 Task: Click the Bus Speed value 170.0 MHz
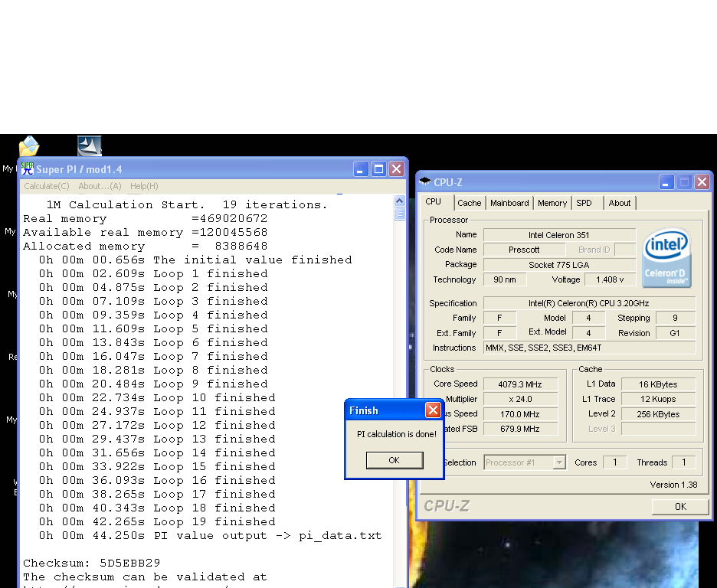[520, 414]
